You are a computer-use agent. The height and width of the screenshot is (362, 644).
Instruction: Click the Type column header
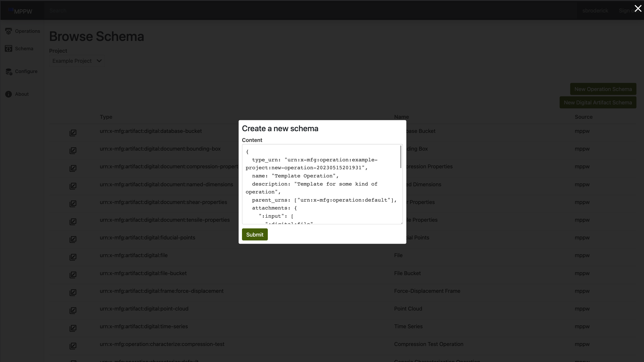106,117
